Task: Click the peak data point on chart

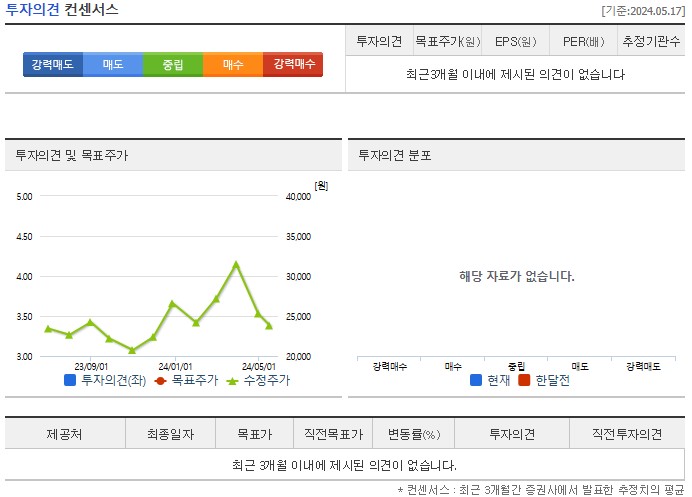Action: (236, 265)
